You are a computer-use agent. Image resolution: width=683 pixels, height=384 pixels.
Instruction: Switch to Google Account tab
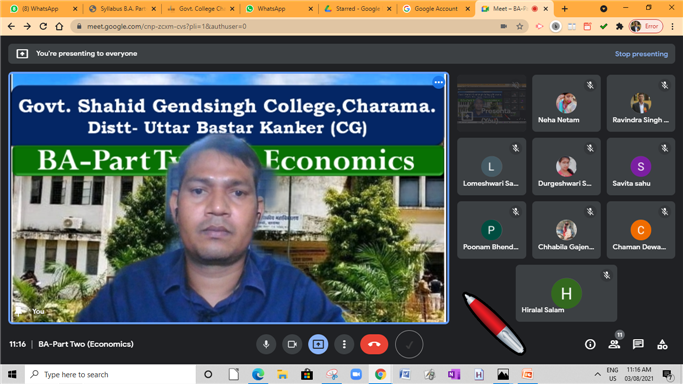coord(436,9)
